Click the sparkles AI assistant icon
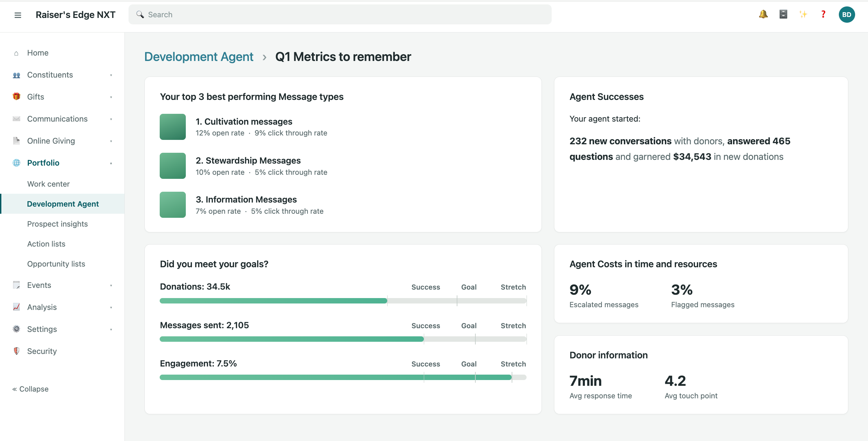 (803, 14)
